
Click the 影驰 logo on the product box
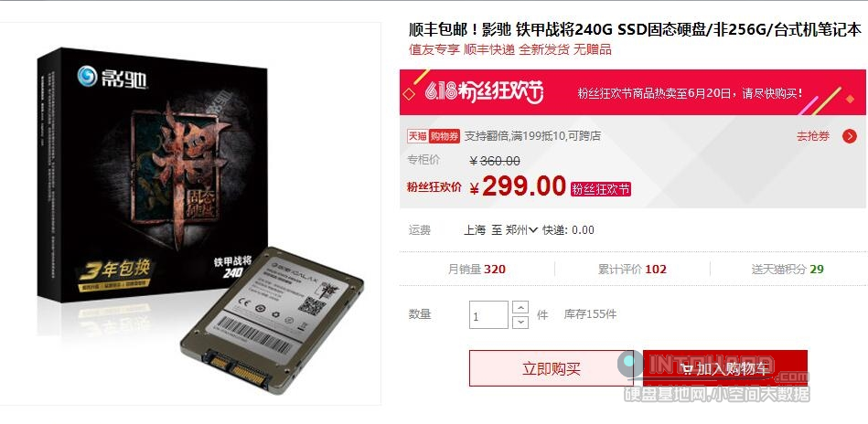(x=113, y=77)
